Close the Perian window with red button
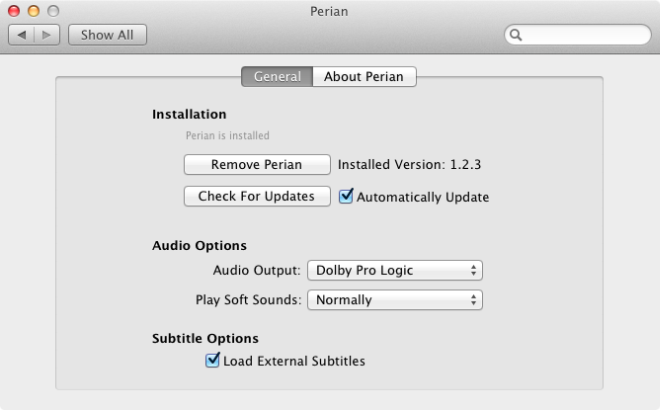 14,11
